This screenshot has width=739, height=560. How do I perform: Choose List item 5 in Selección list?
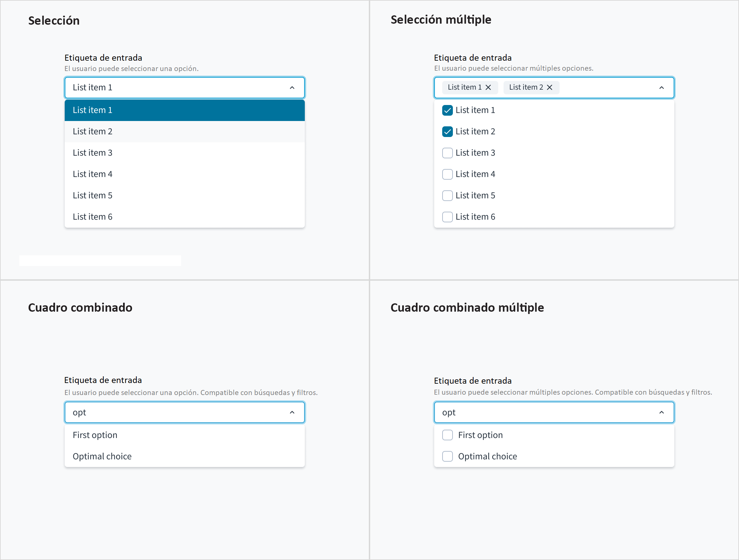click(184, 196)
